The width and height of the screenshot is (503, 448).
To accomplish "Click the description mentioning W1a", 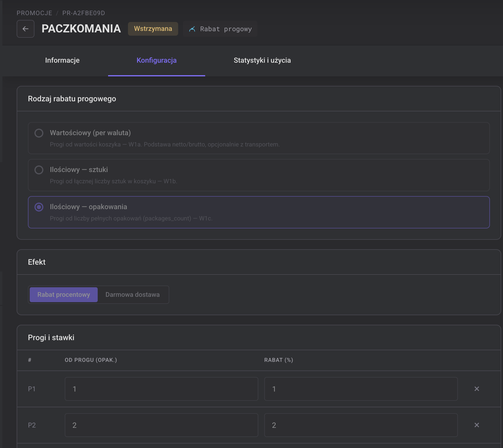I will (165, 144).
